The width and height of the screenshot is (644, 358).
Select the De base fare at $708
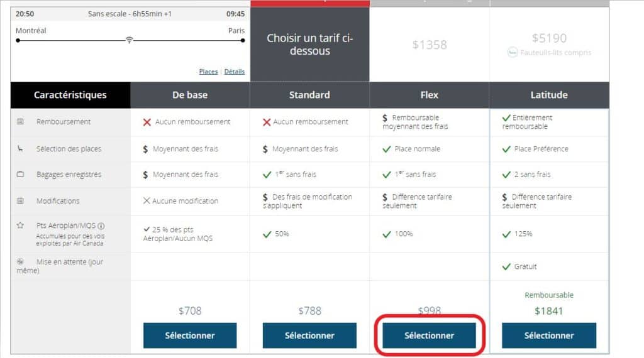click(190, 335)
